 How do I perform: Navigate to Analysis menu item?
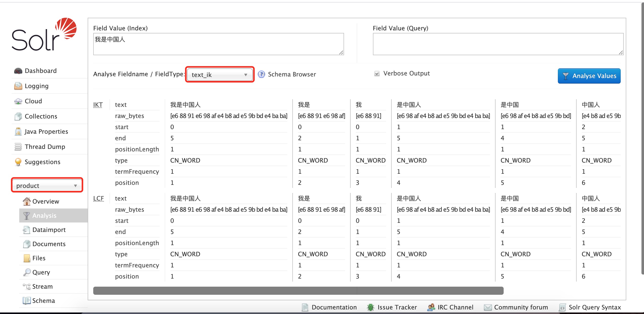pyautogui.click(x=44, y=215)
